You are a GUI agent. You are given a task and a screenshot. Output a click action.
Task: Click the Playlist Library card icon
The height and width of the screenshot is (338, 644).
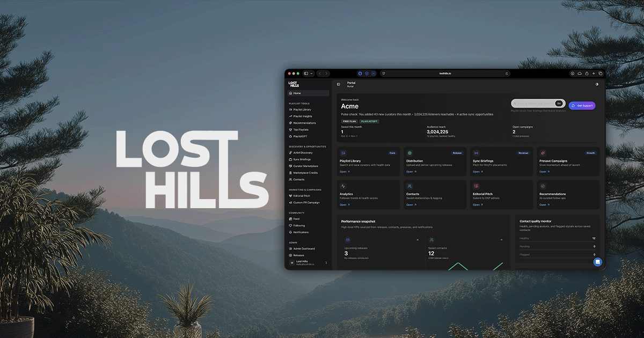(x=343, y=153)
